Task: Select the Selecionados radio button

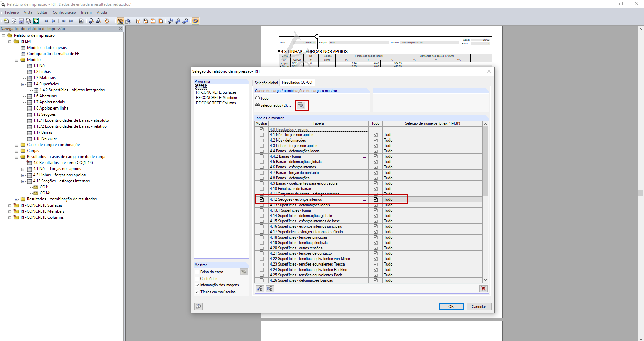Action: tap(258, 105)
